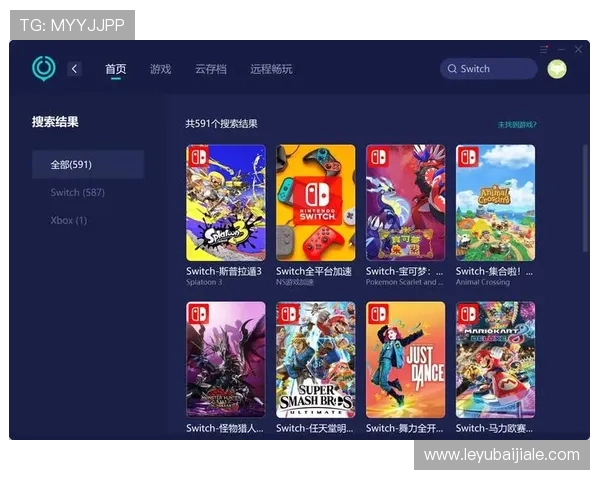Viewport: 600px width, 480px height.
Task: Click the 共591个搜索结果 count text
Action: click(222, 124)
